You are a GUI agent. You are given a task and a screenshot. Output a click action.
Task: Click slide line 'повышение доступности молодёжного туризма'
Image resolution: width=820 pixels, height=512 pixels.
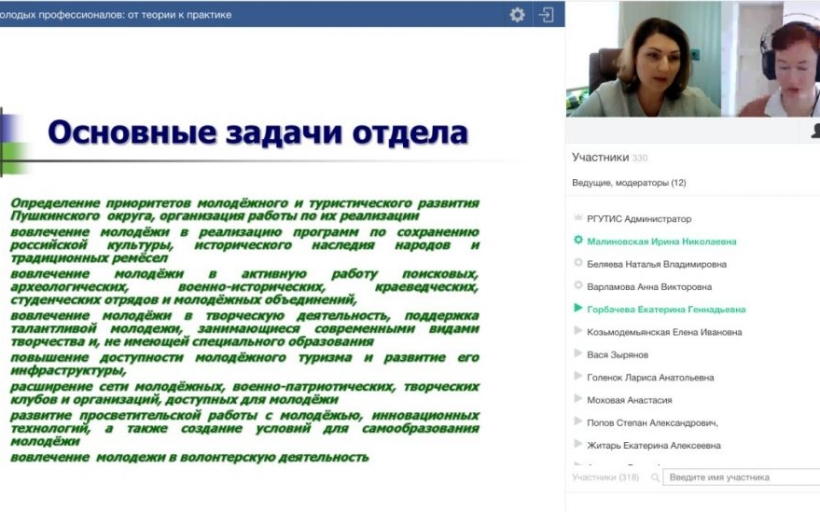click(x=245, y=364)
